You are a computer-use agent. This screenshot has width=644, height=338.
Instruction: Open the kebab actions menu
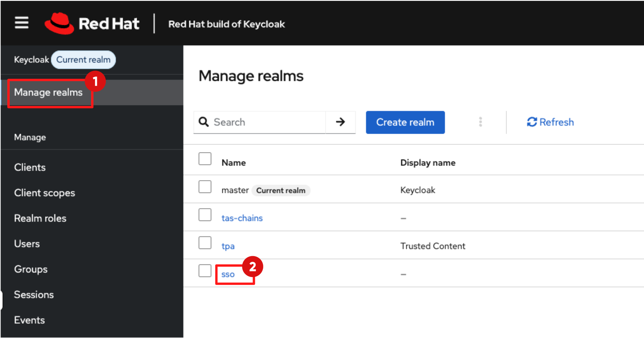coord(480,122)
